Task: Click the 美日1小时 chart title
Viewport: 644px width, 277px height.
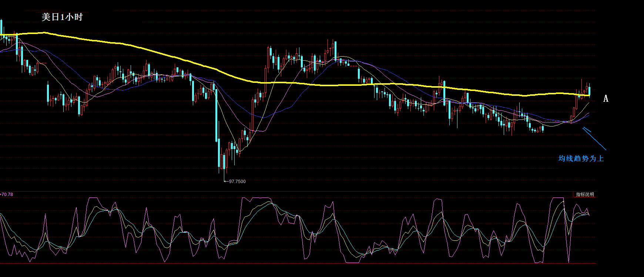Action: (62, 17)
